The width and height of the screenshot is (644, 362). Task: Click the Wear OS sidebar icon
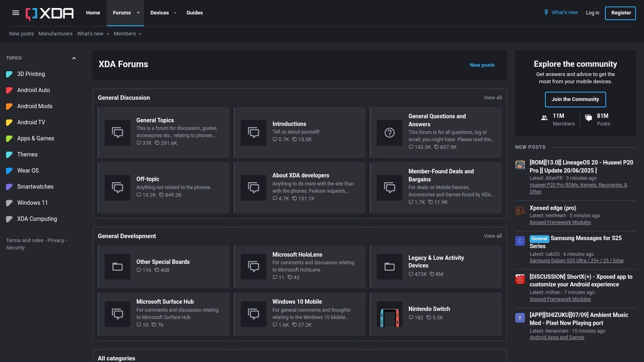click(9, 171)
